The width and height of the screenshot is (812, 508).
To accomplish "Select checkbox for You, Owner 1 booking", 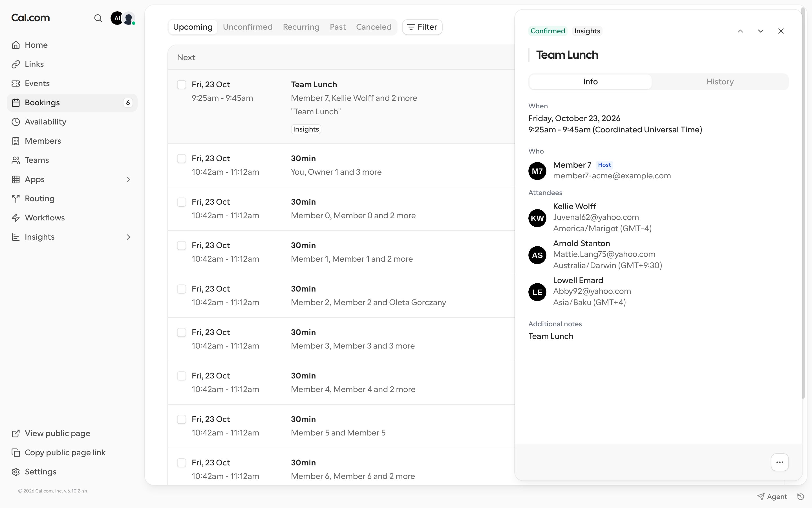I will pyautogui.click(x=182, y=159).
